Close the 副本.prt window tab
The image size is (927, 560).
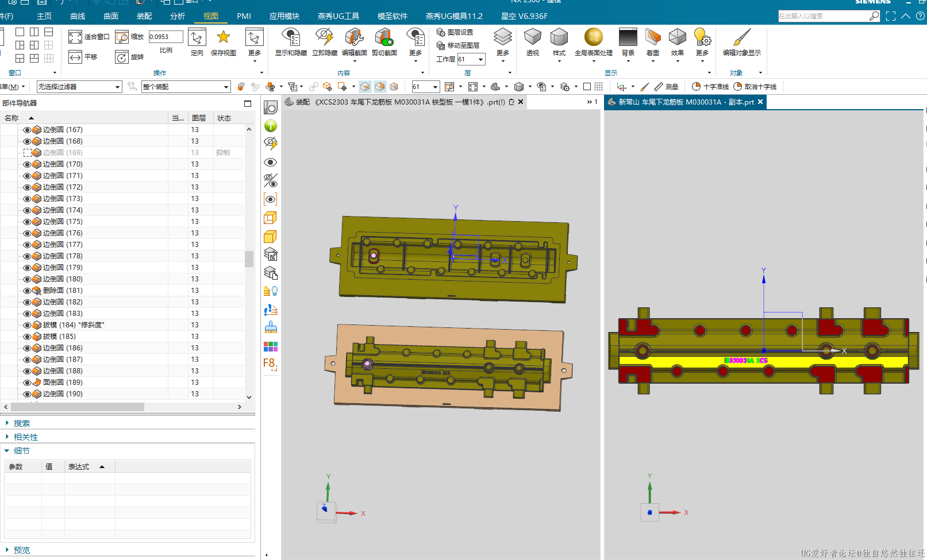(760, 102)
